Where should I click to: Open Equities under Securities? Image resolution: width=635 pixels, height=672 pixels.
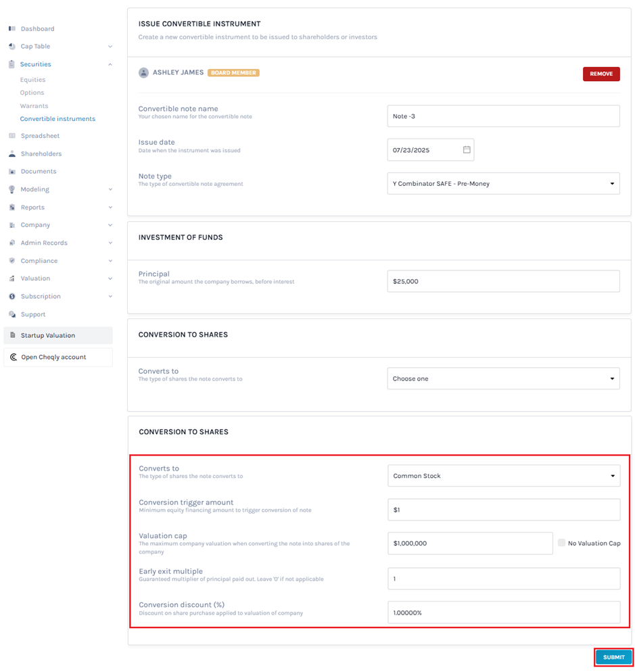coord(32,80)
